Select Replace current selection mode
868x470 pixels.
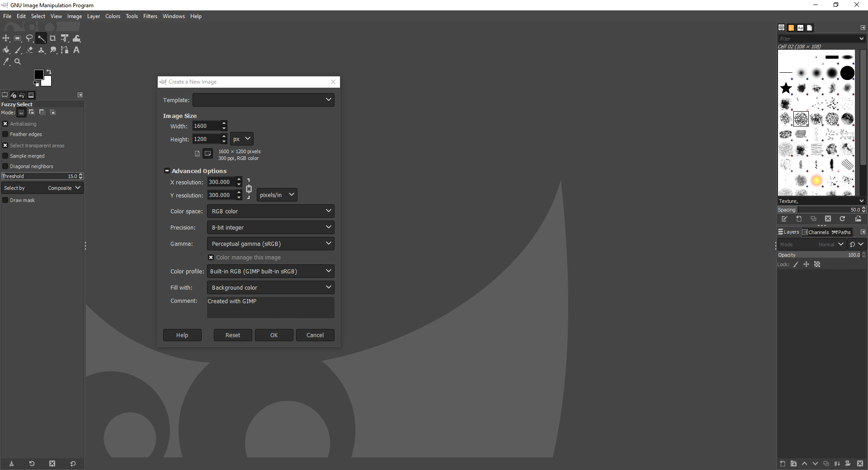pyautogui.click(x=21, y=113)
